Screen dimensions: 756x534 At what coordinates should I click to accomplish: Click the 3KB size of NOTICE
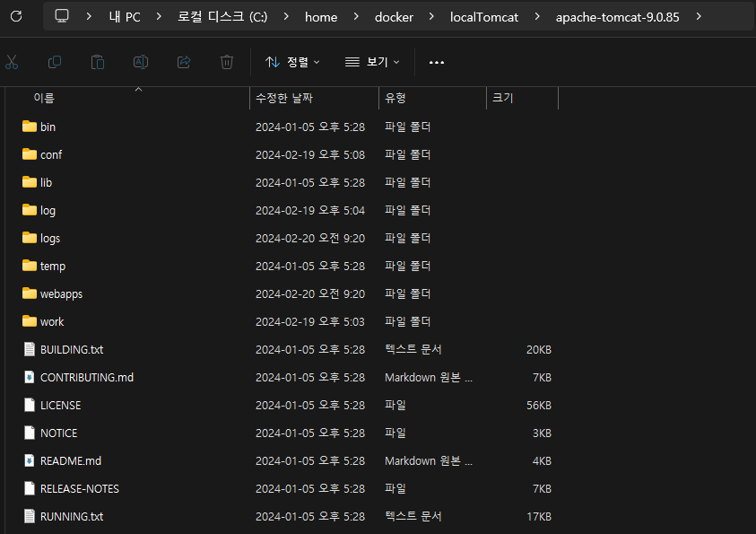point(542,433)
